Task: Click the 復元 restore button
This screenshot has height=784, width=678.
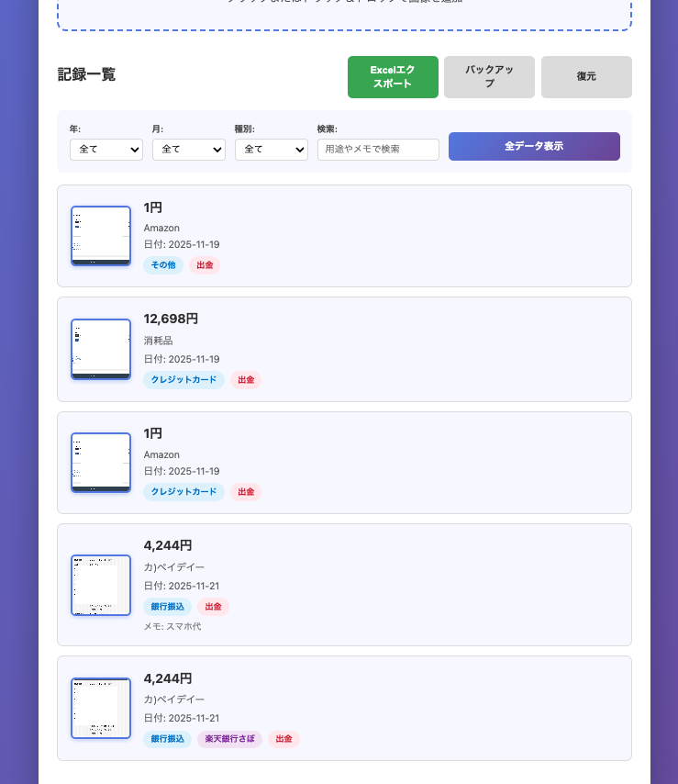Action: pos(586,77)
